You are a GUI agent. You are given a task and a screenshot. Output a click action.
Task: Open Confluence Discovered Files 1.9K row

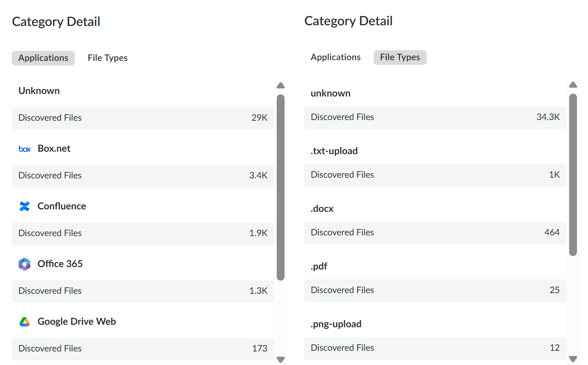coord(142,233)
